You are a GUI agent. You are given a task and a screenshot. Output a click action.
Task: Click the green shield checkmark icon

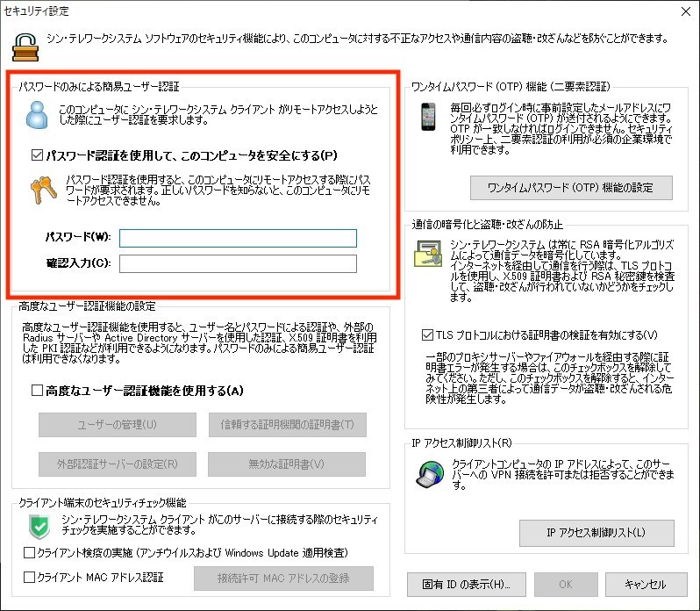coord(39,526)
